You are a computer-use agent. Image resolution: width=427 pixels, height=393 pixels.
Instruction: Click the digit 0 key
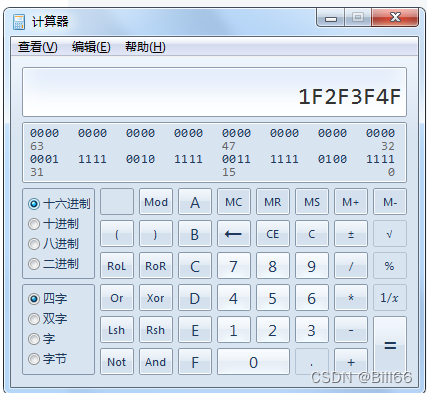(253, 362)
